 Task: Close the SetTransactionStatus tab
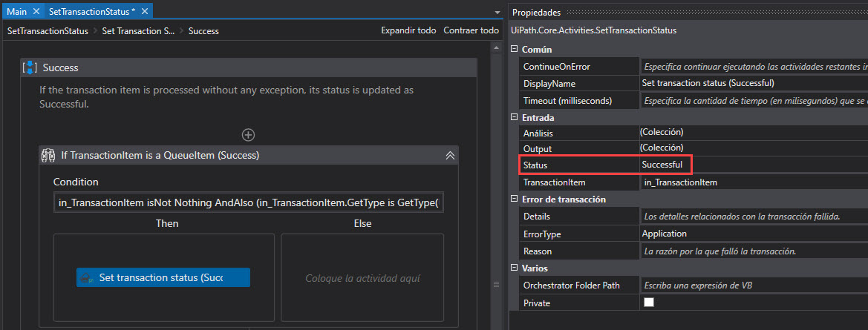[145, 11]
